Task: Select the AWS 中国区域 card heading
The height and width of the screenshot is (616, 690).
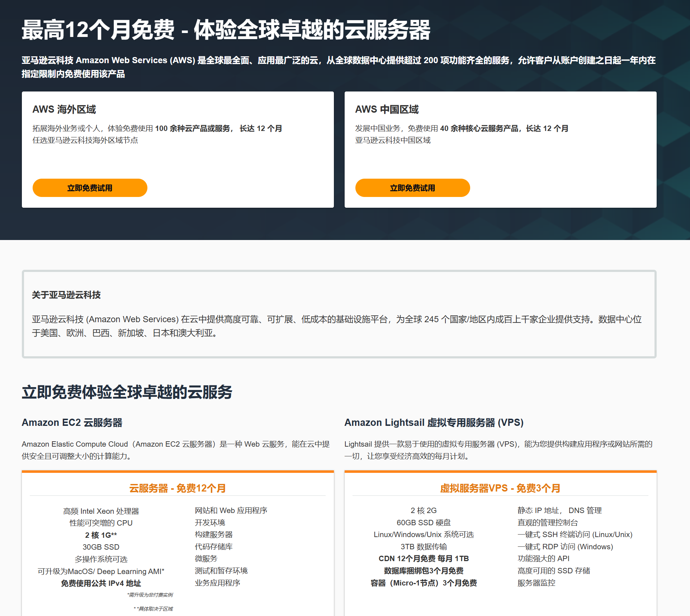Action: [387, 109]
